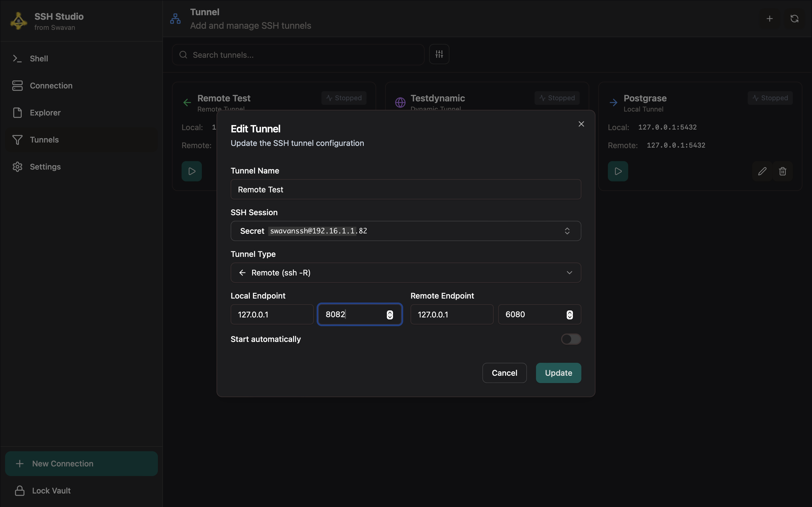Viewport: 812px width, 507px height.
Task: Start the Remote Test tunnel play button
Action: [x=192, y=171]
